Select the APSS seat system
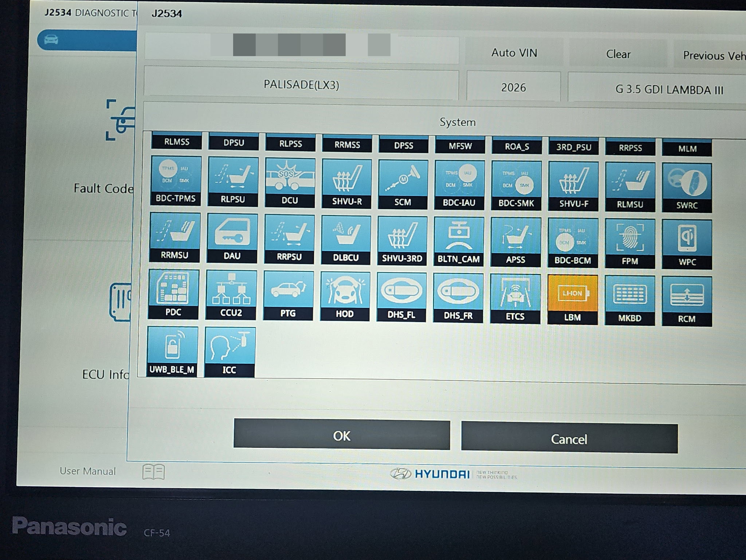746x560 pixels. click(x=515, y=242)
